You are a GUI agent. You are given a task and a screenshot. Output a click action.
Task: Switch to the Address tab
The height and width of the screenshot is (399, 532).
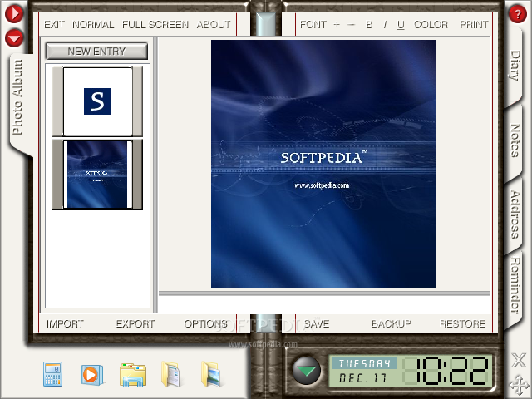coord(515,214)
